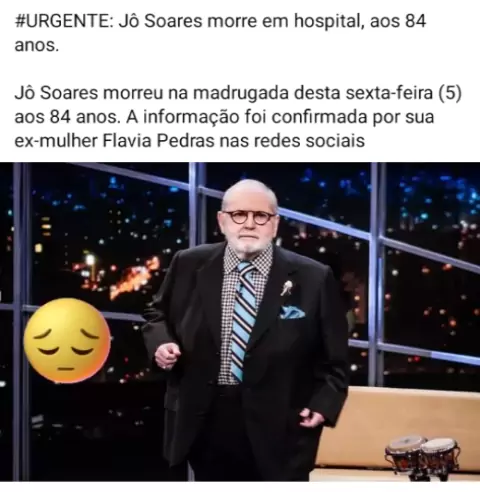
Task: Click the sad pensive face emoji
Action: 67,340
